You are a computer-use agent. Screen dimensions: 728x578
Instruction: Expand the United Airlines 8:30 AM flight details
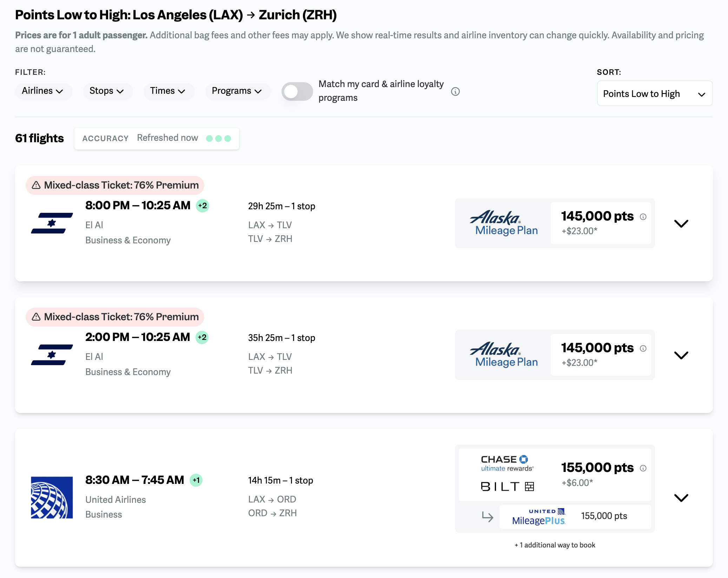pyautogui.click(x=681, y=498)
